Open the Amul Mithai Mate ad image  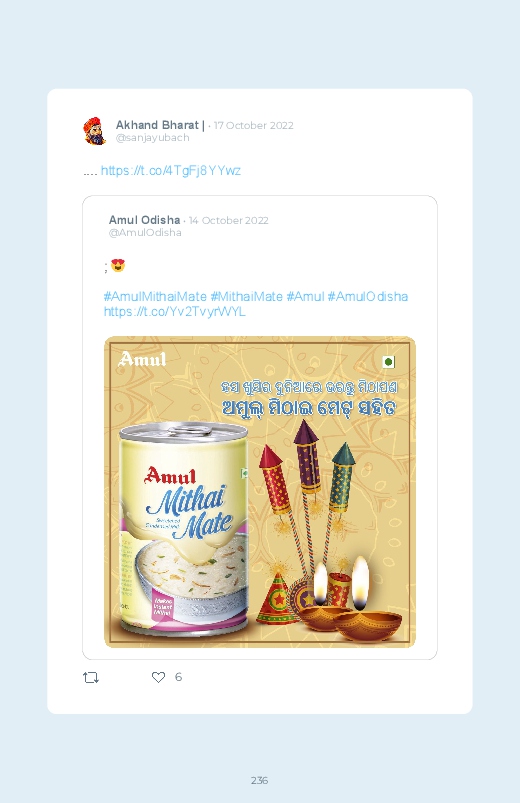point(260,492)
